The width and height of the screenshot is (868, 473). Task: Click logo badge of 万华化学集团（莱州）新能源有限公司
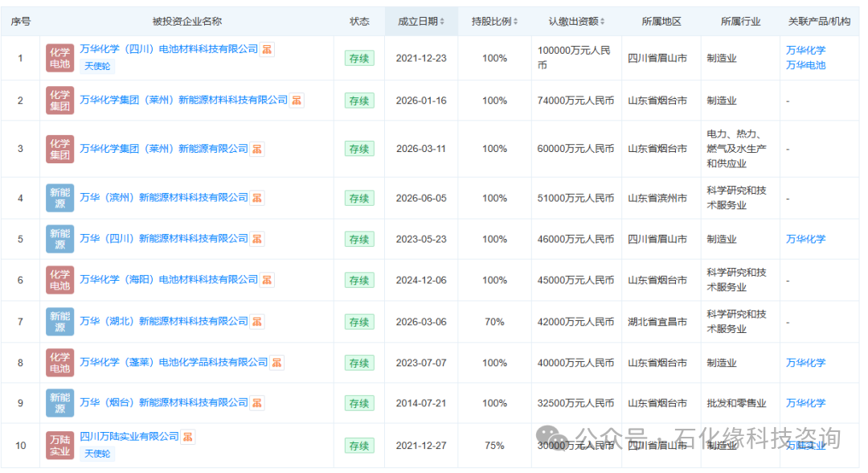tap(59, 149)
